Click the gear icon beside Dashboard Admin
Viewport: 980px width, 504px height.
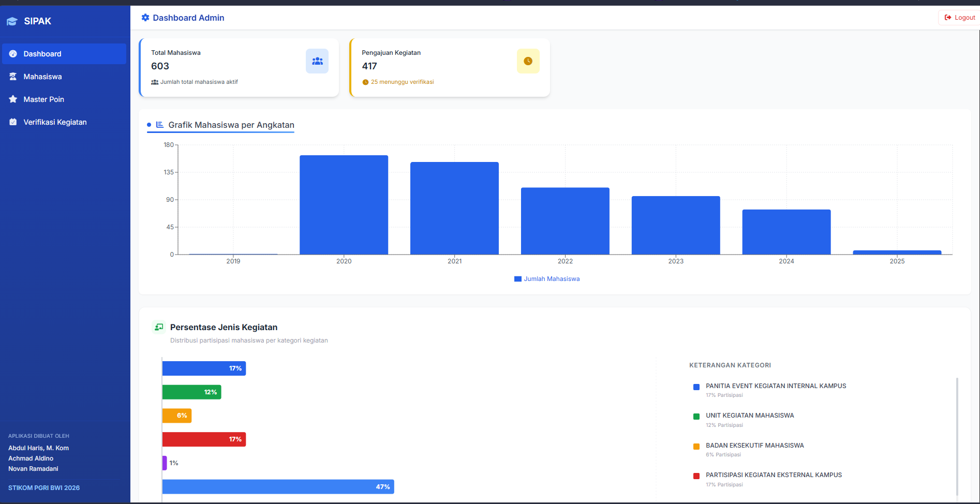pos(145,18)
